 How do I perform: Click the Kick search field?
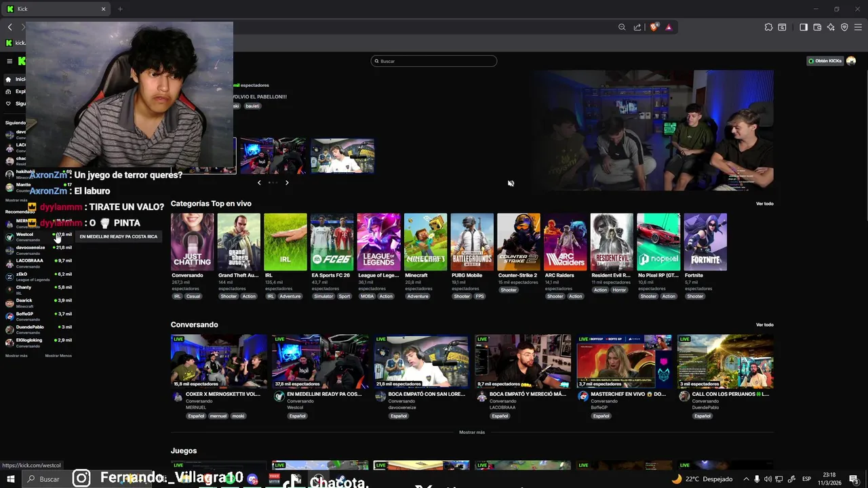[434, 61]
